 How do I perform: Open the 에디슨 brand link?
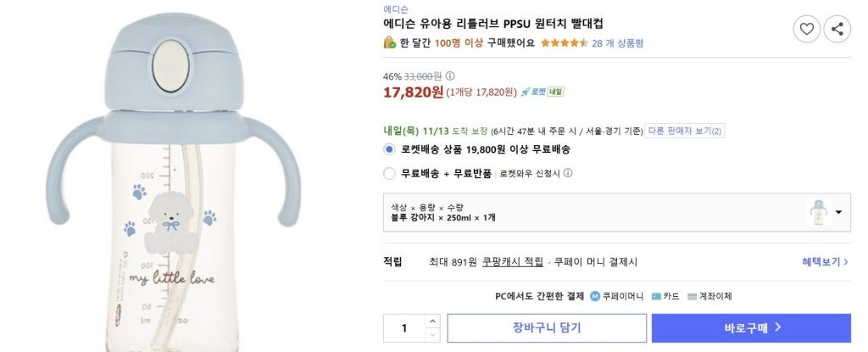coord(395,8)
